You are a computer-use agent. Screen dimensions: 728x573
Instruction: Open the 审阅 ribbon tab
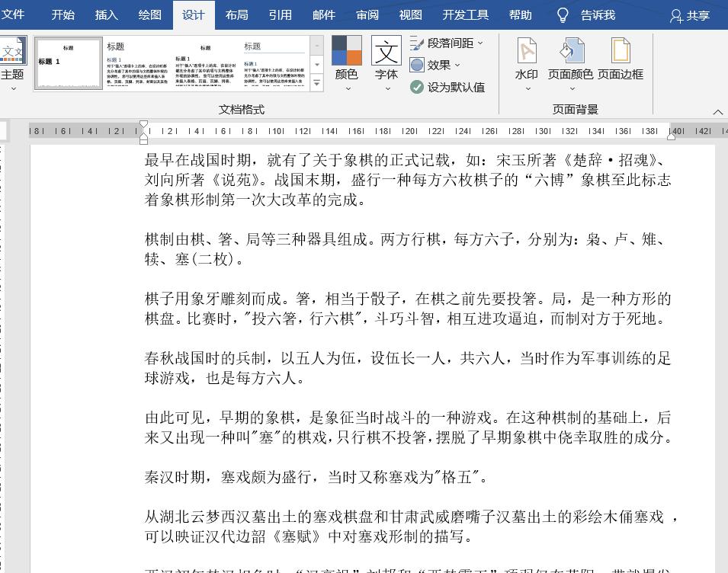(x=367, y=14)
